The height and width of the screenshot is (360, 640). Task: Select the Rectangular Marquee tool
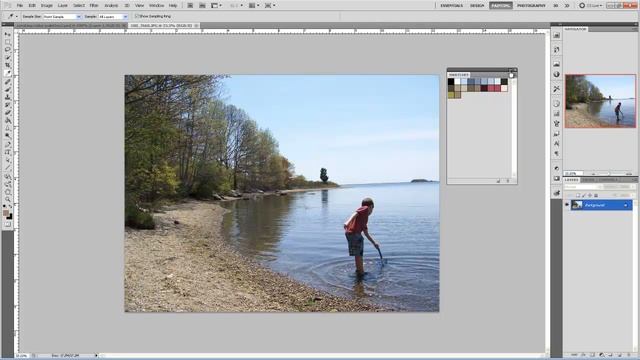[x=8, y=42]
